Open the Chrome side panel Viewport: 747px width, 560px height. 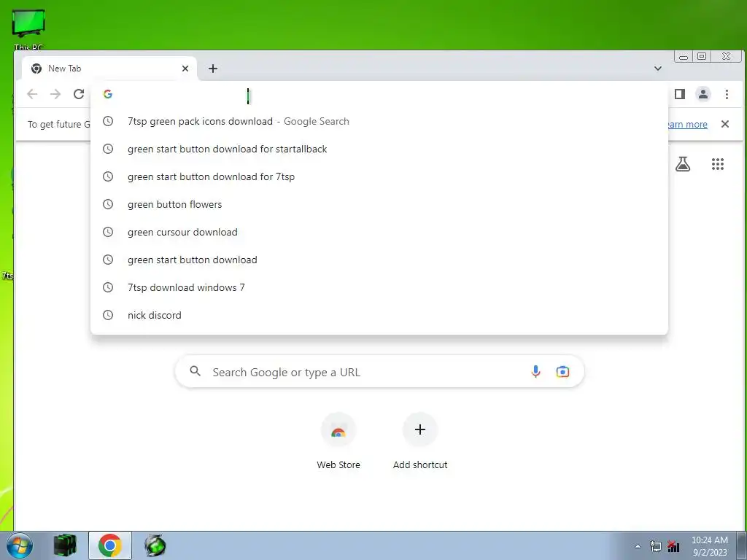point(680,94)
